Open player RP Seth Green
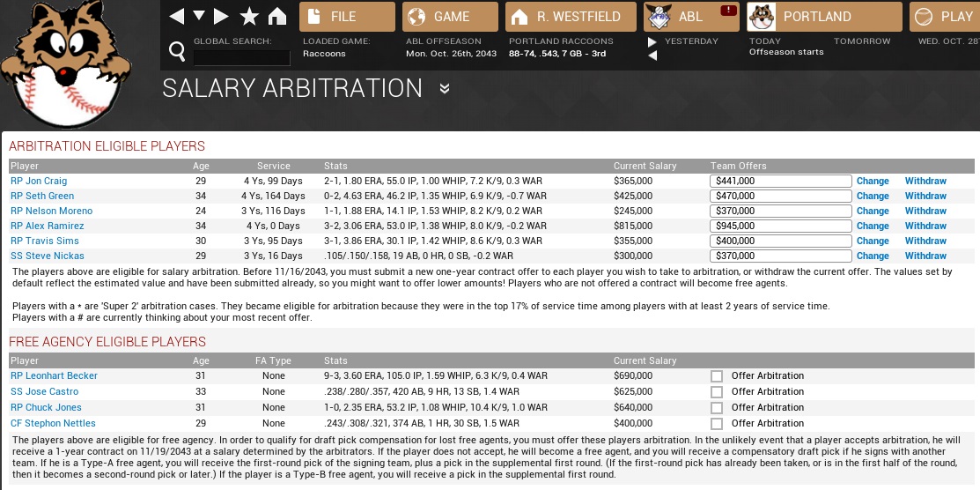 pyautogui.click(x=42, y=196)
